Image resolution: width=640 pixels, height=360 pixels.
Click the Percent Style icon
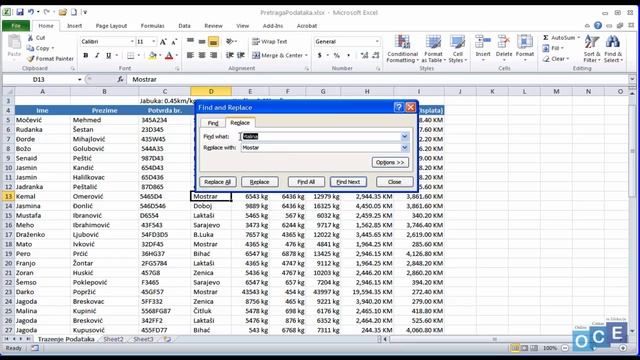337,56
